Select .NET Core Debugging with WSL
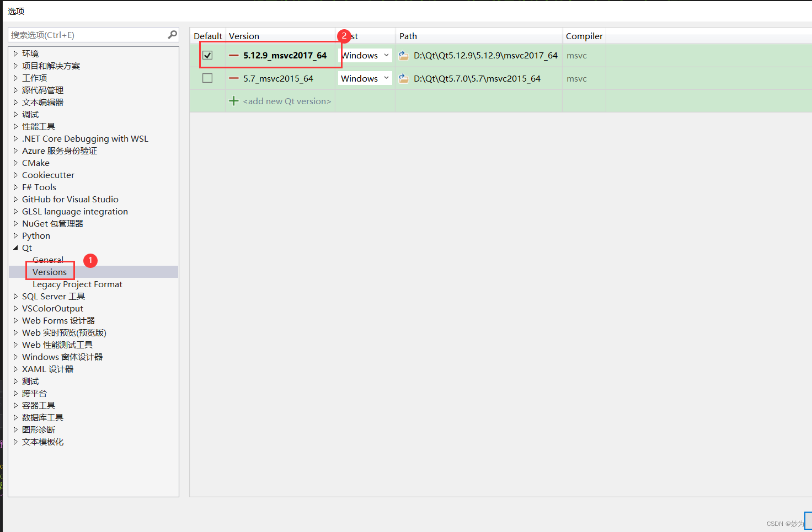This screenshot has width=812, height=532. coord(85,138)
